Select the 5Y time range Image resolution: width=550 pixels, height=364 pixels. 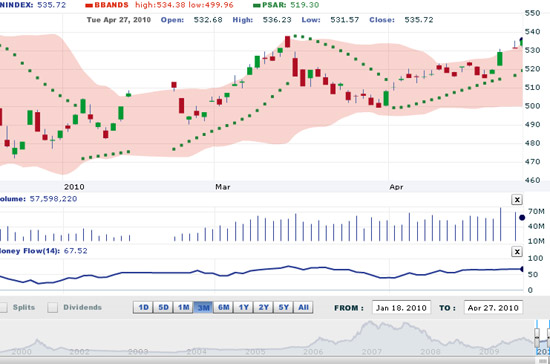coord(283,308)
